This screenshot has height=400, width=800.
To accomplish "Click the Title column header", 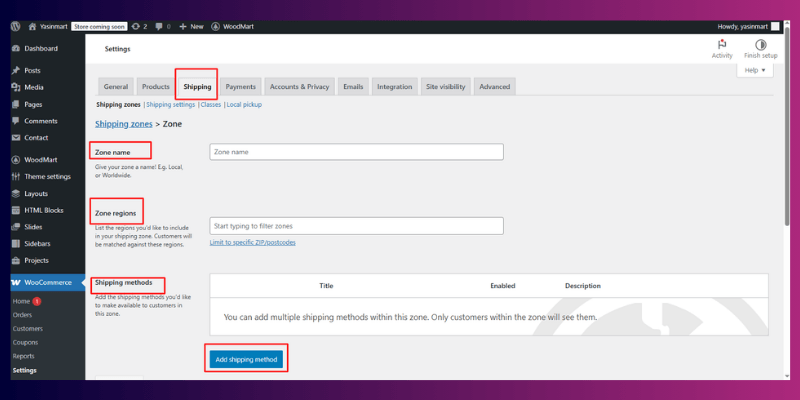I will 326,286.
